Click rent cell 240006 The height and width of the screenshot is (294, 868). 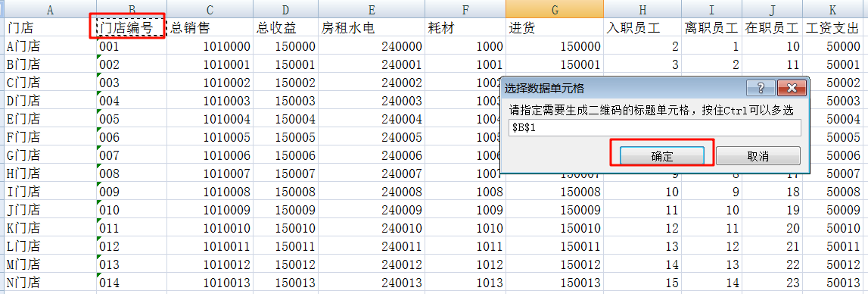point(372,155)
